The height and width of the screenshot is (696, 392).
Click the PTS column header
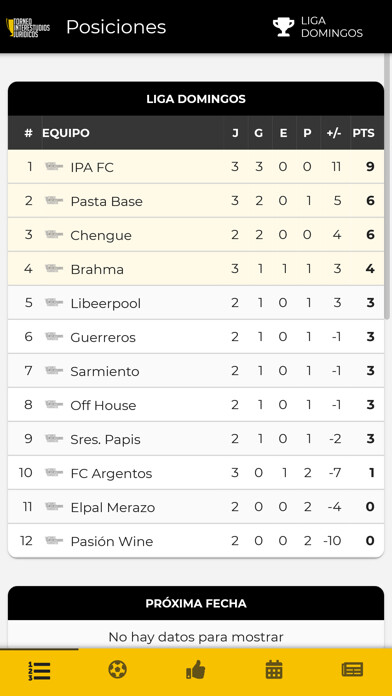point(364,133)
